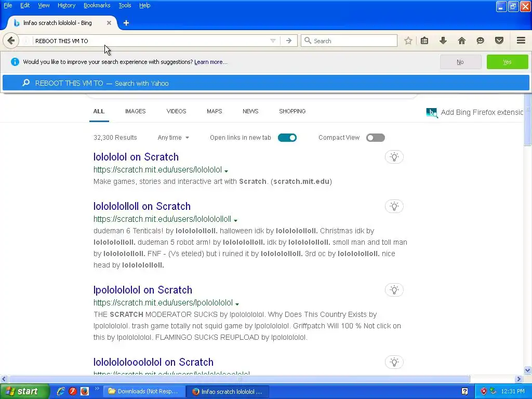Click the lightbulb icon beside lololololoololol on Scratch
Screen dimensions: 532x399
click(394, 362)
